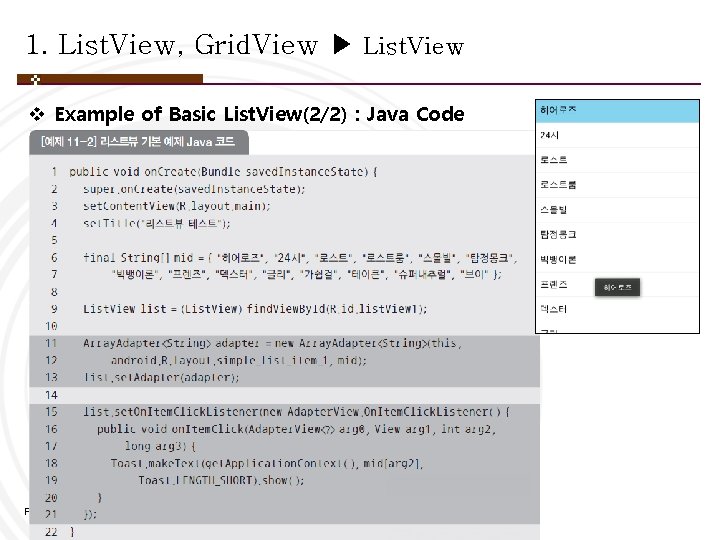Click the 'Toast.LENGTH_SHORT).show();' code line

coord(221,480)
